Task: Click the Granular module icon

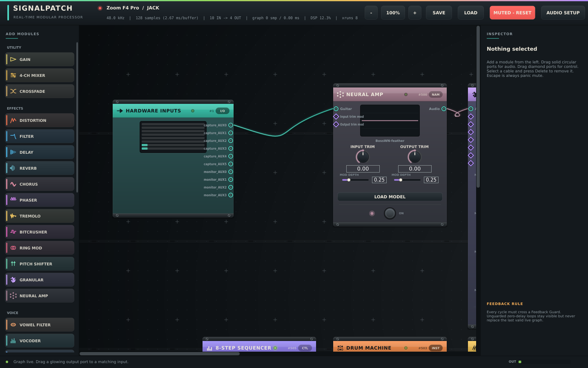Action: click(x=13, y=280)
